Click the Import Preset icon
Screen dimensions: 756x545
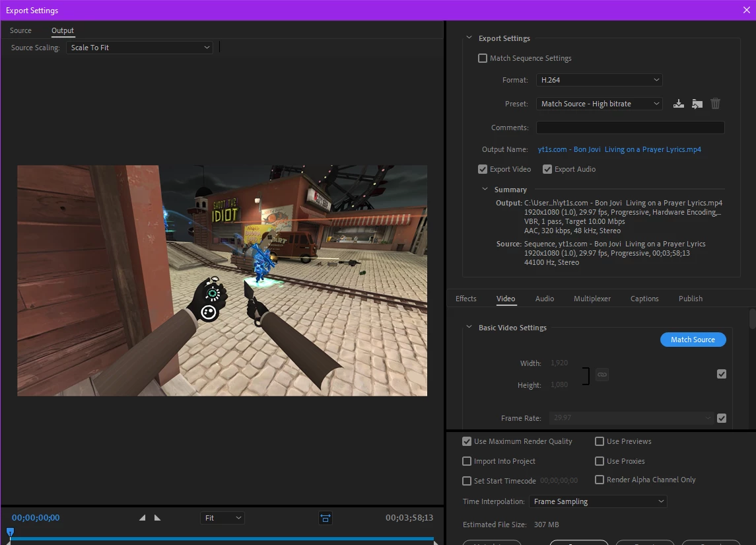click(697, 104)
